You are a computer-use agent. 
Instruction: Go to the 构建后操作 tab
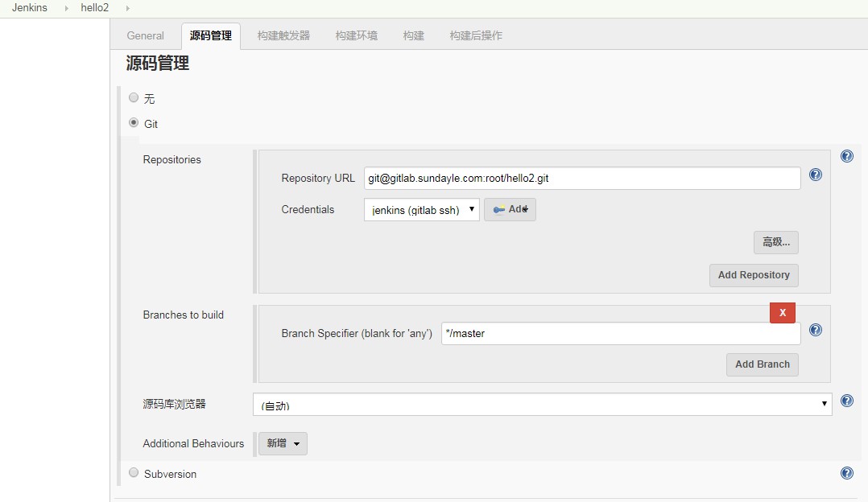point(475,35)
